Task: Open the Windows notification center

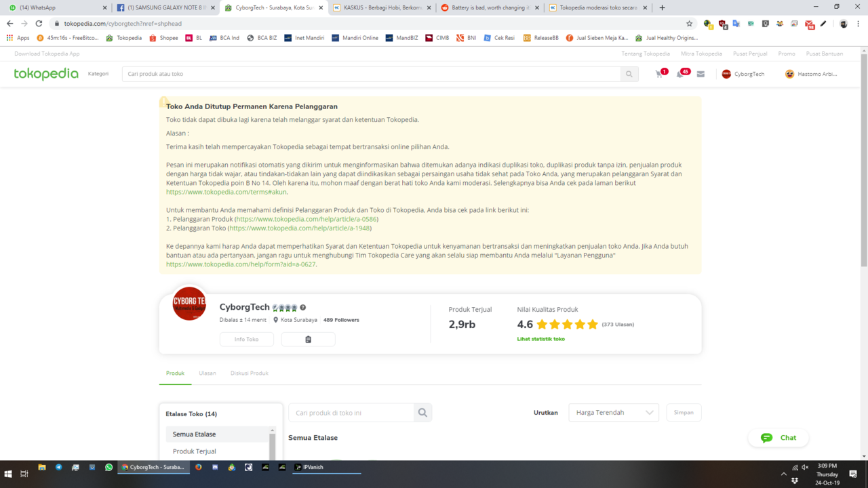Action: (x=854, y=474)
